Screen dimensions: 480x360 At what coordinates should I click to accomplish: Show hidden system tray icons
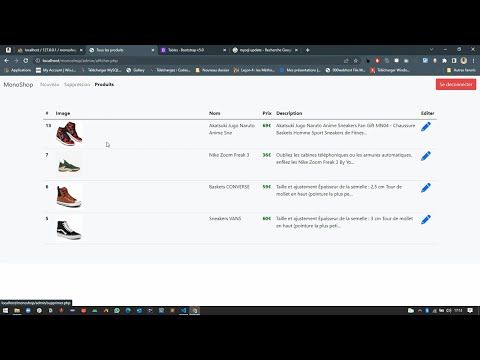coord(420,311)
